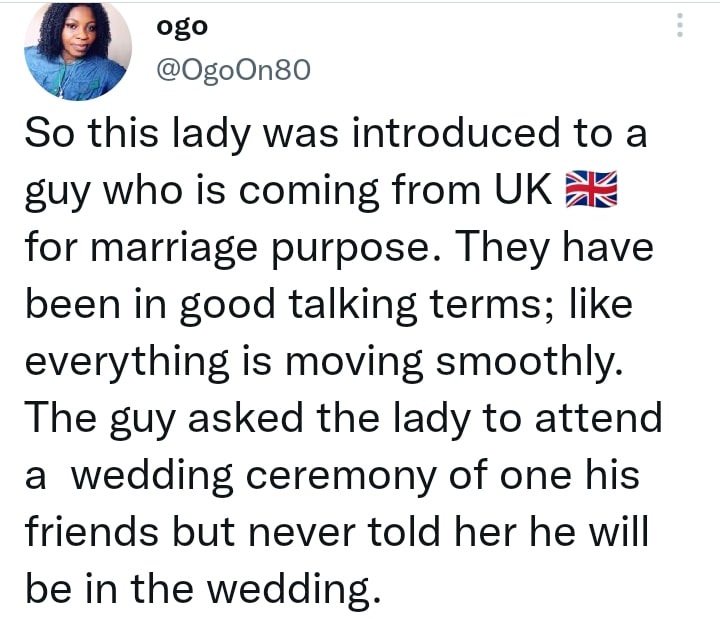
Task: Click the line 'The guy asked the lady'
Action: (x=248, y=419)
